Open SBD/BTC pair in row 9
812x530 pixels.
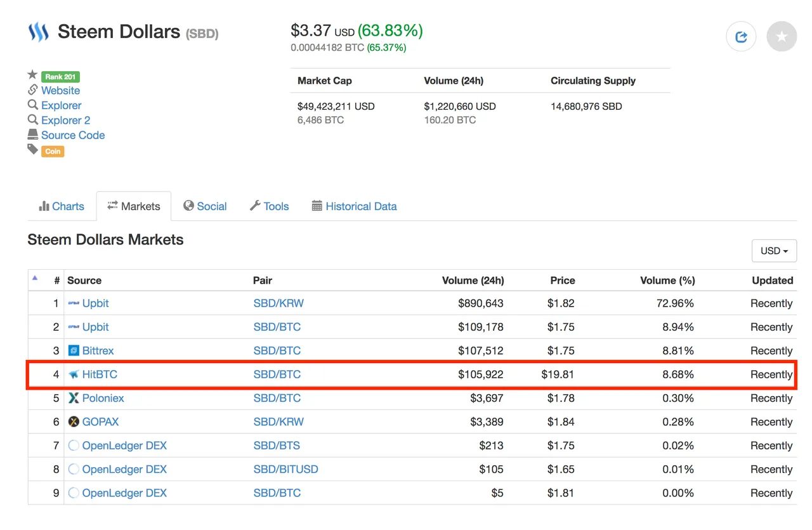277,493
